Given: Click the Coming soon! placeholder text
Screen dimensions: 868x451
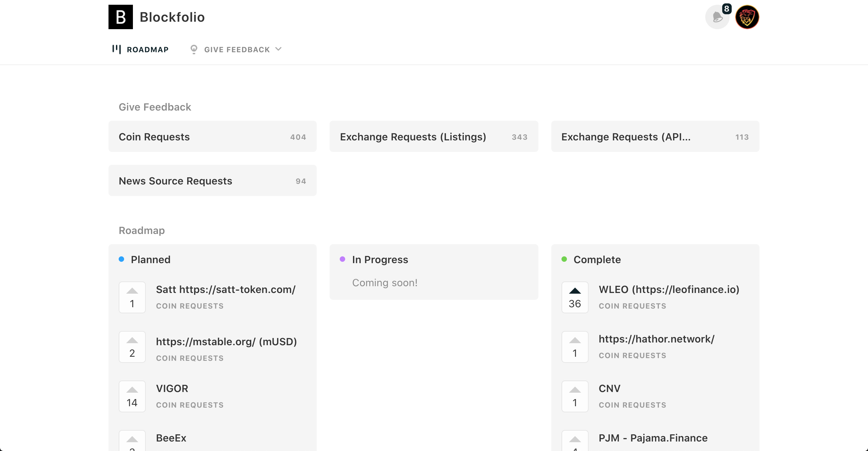Looking at the screenshot, I should pos(385,283).
